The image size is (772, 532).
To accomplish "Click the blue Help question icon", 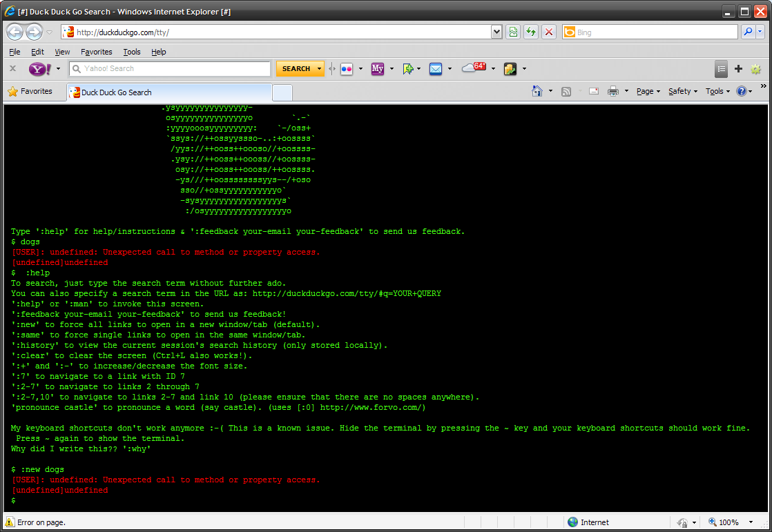I will click(x=742, y=91).
